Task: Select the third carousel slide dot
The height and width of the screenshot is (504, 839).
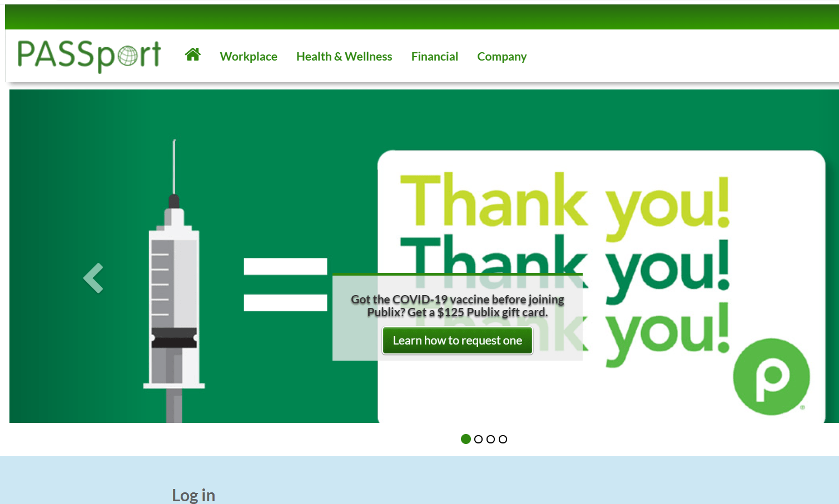Action: coord(490,439)
